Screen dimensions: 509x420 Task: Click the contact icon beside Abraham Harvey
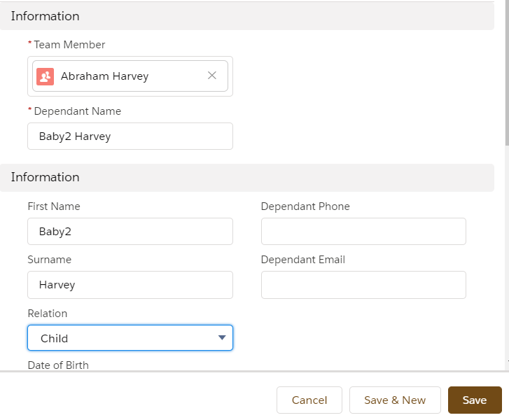pos(46,76)
